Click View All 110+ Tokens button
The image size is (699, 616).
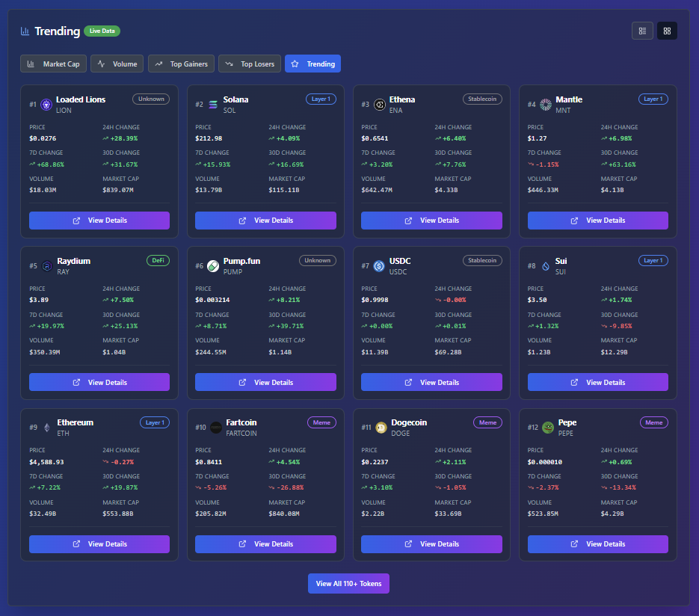(348, 583)
